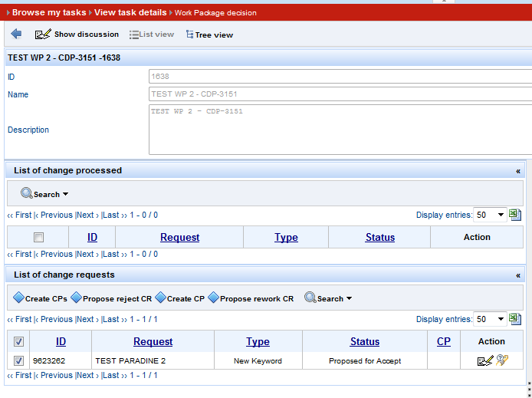Sort change requests by Status column
The image size is (532, 398).
click(365, 341)
